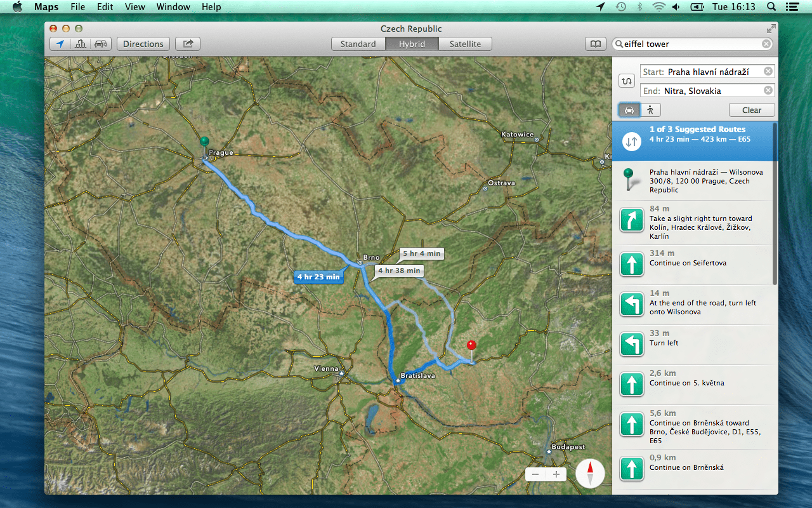812x508 pixels.
Task: Select driving directions car mode
Action: [629, 110]
